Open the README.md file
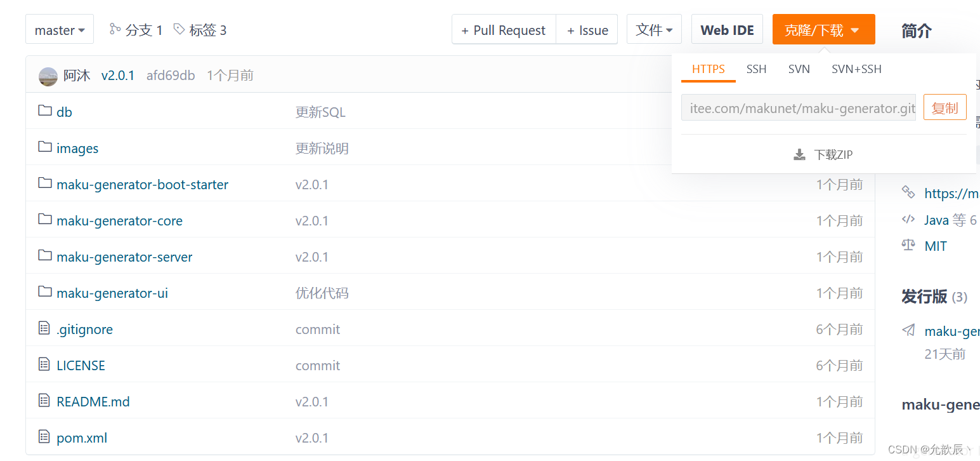Viewport: 980px width, 461px height. coord(93,401)
